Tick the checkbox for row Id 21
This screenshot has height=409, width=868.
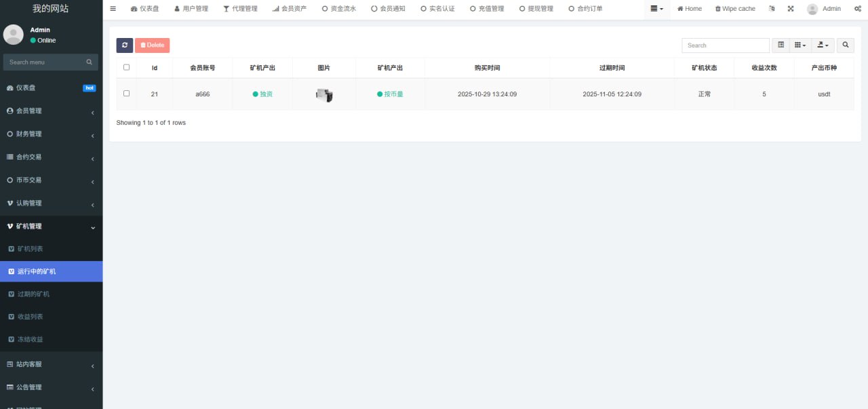point(126,94)
